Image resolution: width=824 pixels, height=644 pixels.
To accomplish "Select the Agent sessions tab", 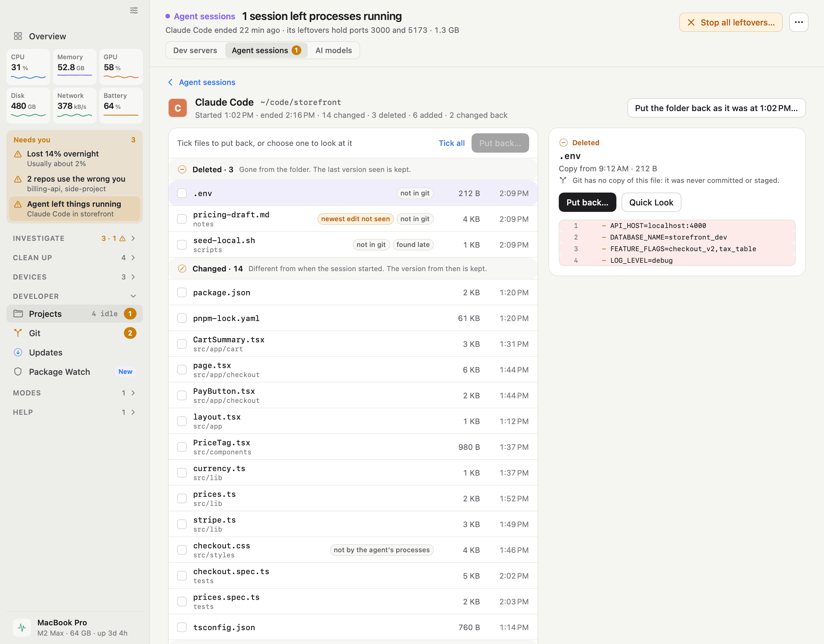I will point(266,50).
